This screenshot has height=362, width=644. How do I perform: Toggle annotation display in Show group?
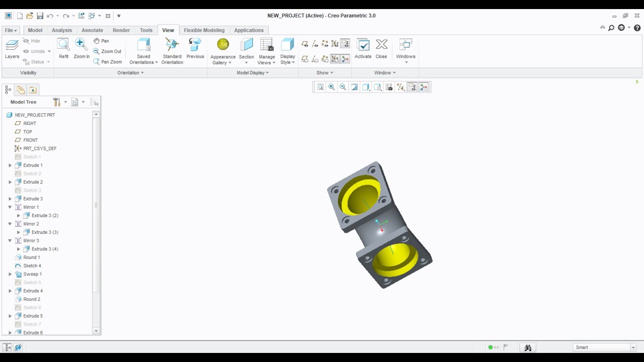point(345,44)
